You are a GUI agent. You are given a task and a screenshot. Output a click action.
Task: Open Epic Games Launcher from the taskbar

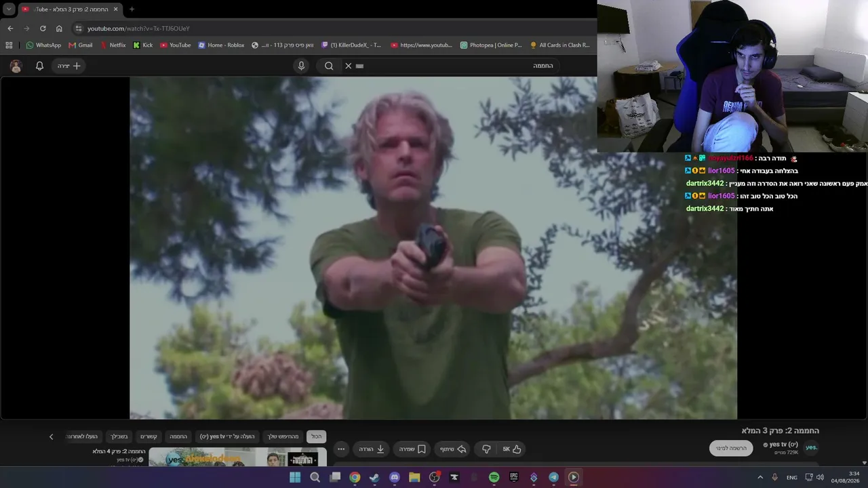[514, 477]
